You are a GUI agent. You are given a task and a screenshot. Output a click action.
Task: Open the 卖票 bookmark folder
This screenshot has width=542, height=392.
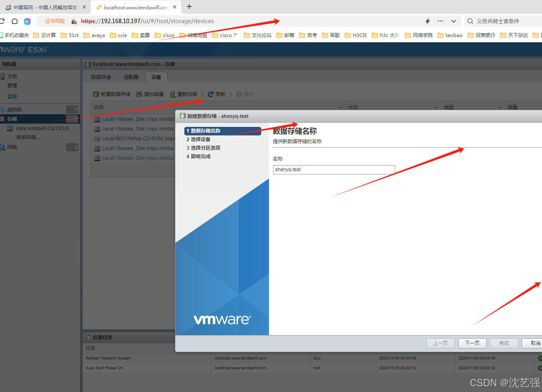pos(141,35)
